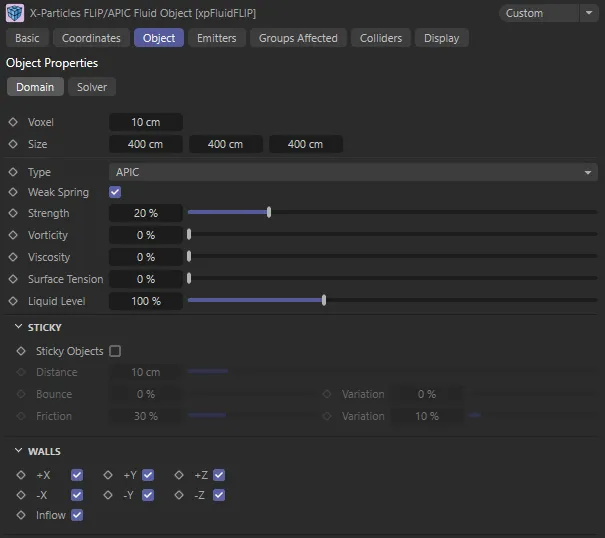
Task: Click the Liquid Level slider handle
Action: [324, 300]
